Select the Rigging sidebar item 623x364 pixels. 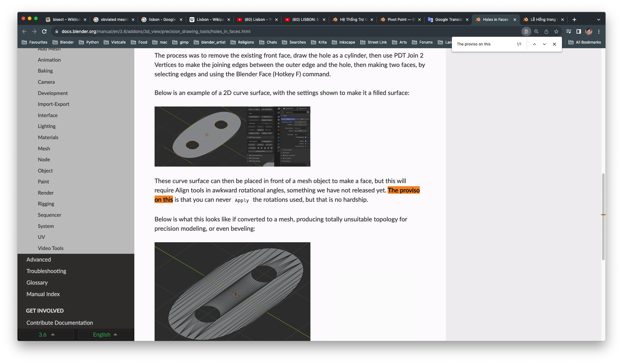(x=46, y=204)
